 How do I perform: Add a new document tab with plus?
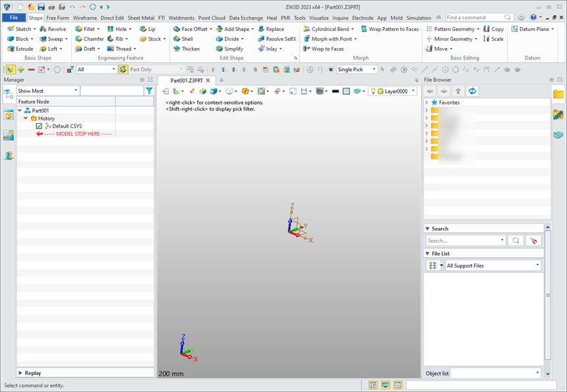tap(222, 80)
